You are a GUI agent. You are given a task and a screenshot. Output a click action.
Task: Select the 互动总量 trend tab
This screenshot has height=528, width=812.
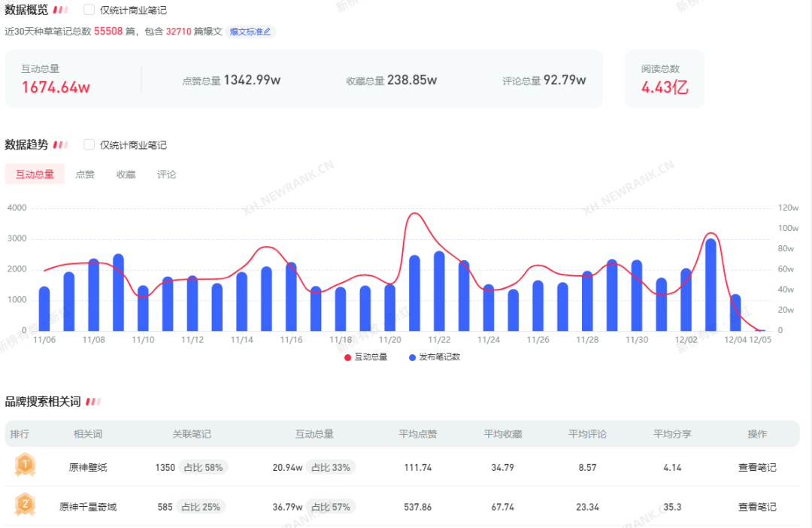35,174
